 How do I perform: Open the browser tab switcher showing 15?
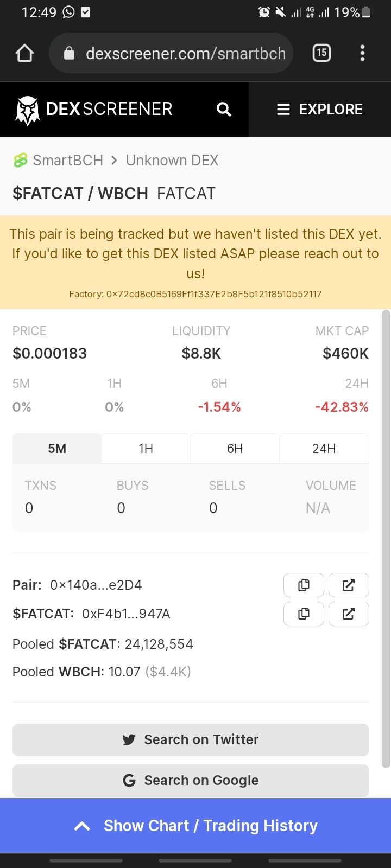[x=321, y=53]
